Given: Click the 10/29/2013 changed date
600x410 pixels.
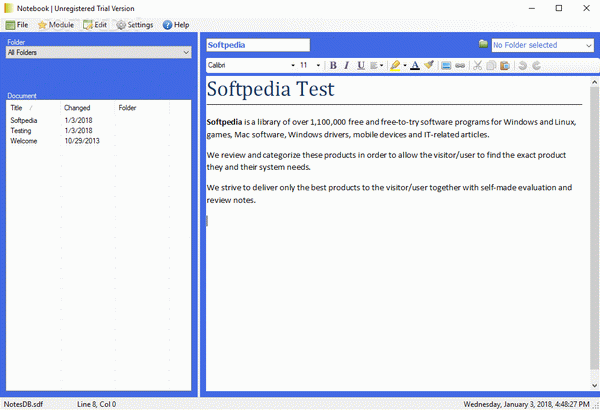Looking at the screenshot, I should click(82, 141).
